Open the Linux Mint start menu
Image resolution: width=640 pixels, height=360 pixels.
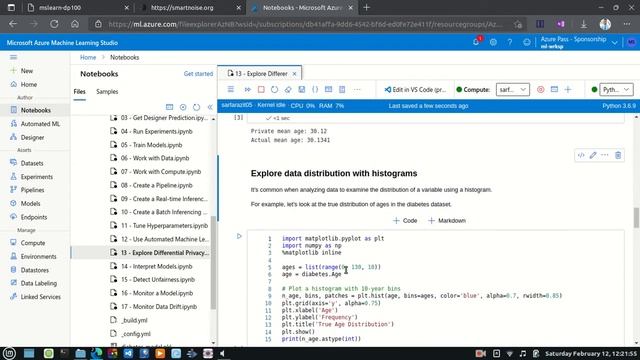click(x=9, y=353)
